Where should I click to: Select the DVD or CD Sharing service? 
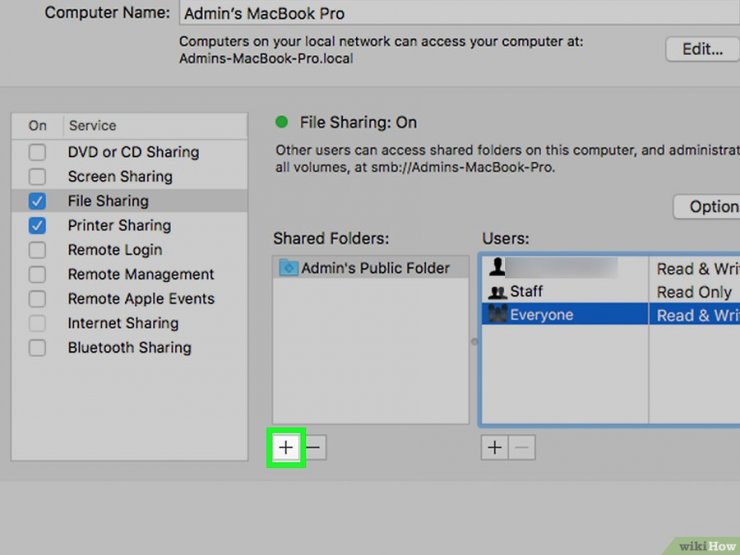coord(129,152)
